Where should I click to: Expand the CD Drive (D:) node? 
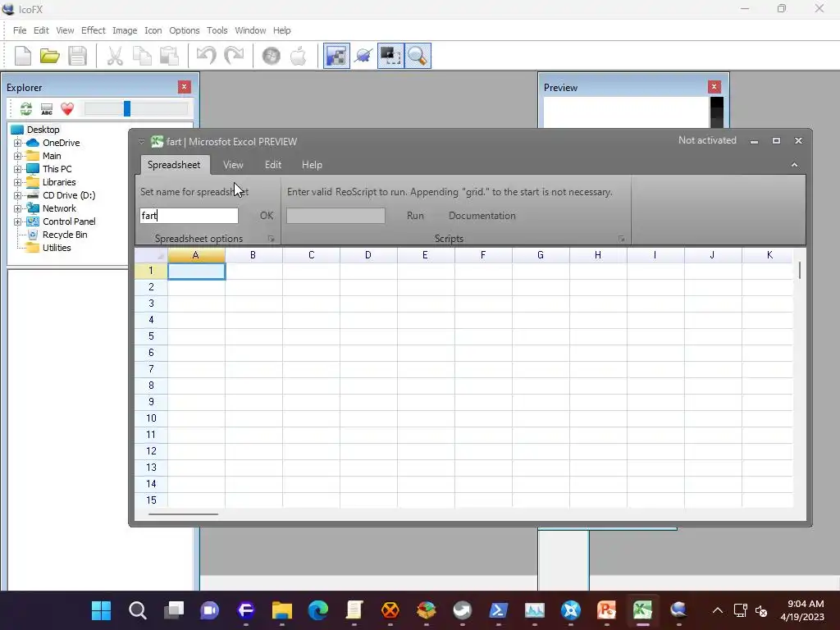click(17, 195)
